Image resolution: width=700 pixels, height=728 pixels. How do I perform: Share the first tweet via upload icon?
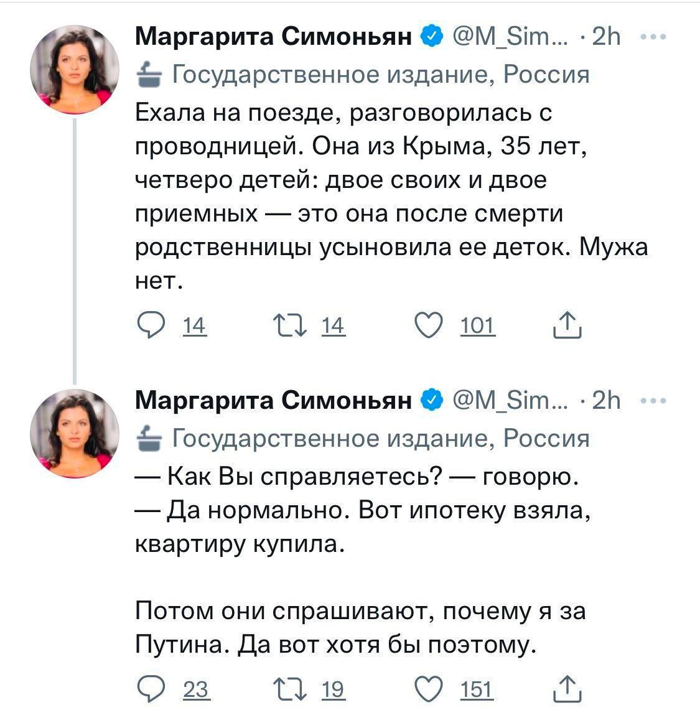tap(567, 325)
